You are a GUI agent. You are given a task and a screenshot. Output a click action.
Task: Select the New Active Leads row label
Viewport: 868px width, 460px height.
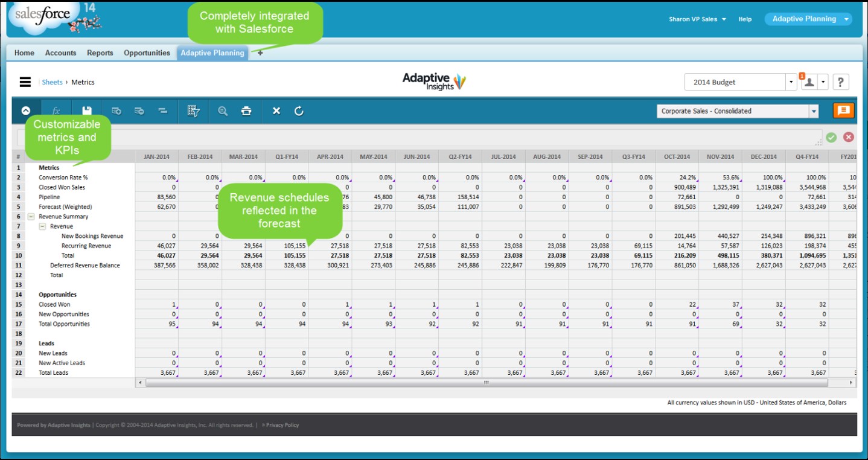[62, 363]
